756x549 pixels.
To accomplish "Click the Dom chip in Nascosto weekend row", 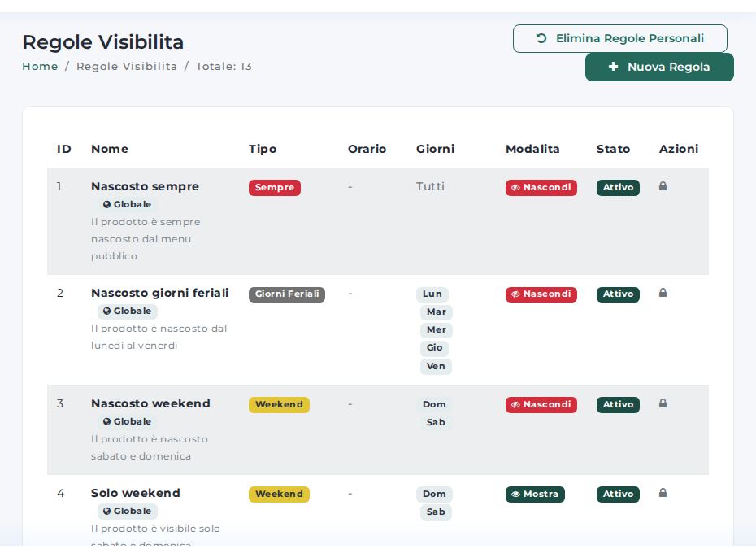I will [x=434, y=405].
